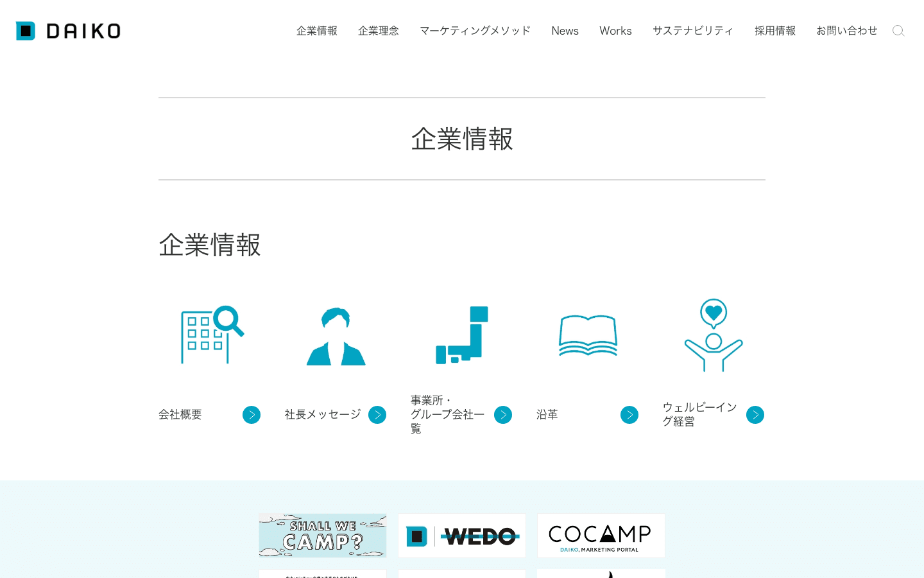Viewport: 924px width, 578px height.
Task: Click arrow button beside 沿革
Action: coord(629,415)
